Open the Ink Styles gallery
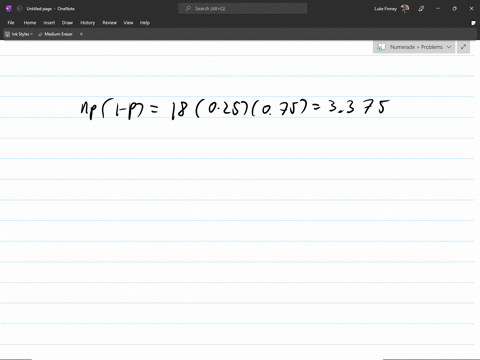 coord(19,34)
